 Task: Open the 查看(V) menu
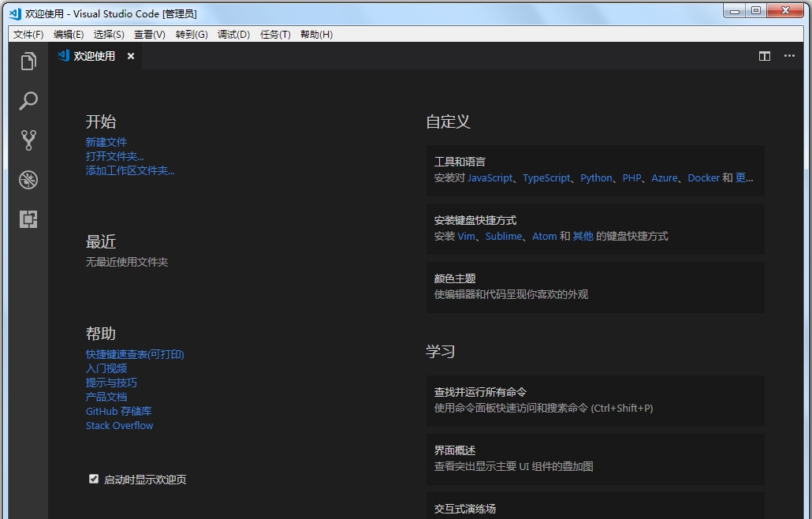coord(150,34)
